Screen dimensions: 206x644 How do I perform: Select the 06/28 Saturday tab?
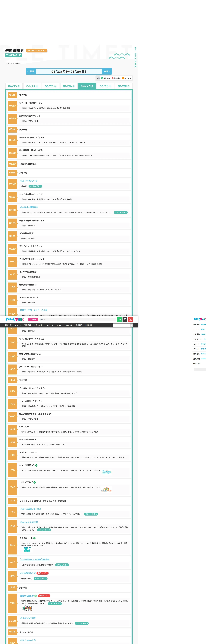(105, 86)
